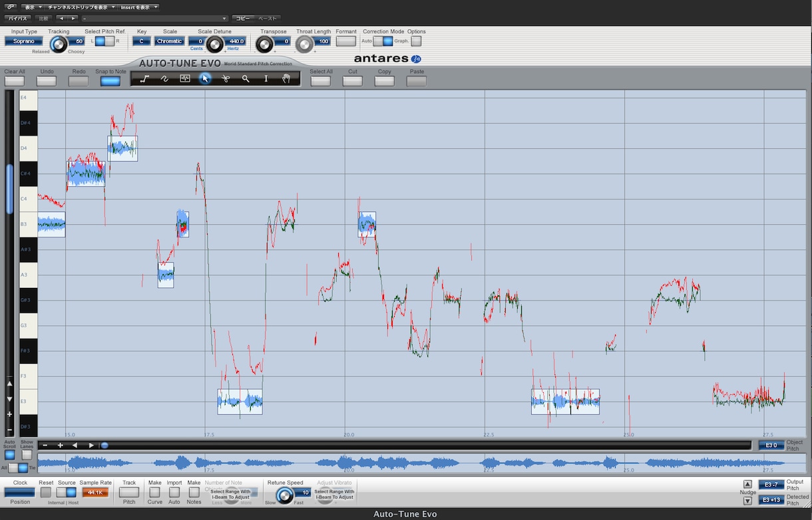Select the Arrow pointer tool

coord(205,78)
